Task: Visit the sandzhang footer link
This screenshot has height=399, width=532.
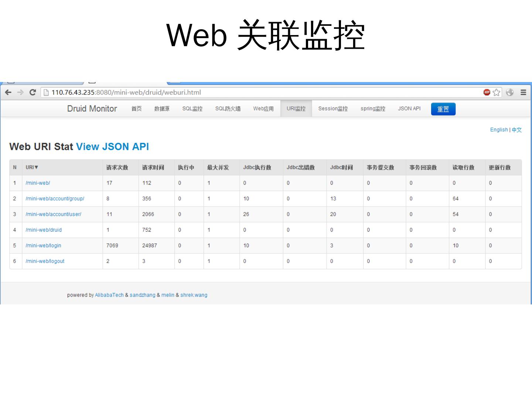Action: [143, 295]
